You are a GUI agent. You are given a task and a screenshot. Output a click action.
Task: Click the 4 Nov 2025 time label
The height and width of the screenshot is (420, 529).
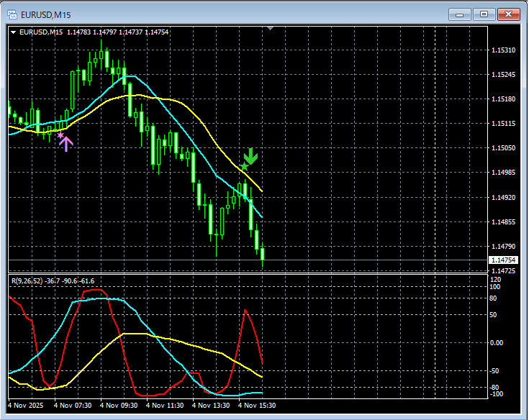tap(26, 405)
